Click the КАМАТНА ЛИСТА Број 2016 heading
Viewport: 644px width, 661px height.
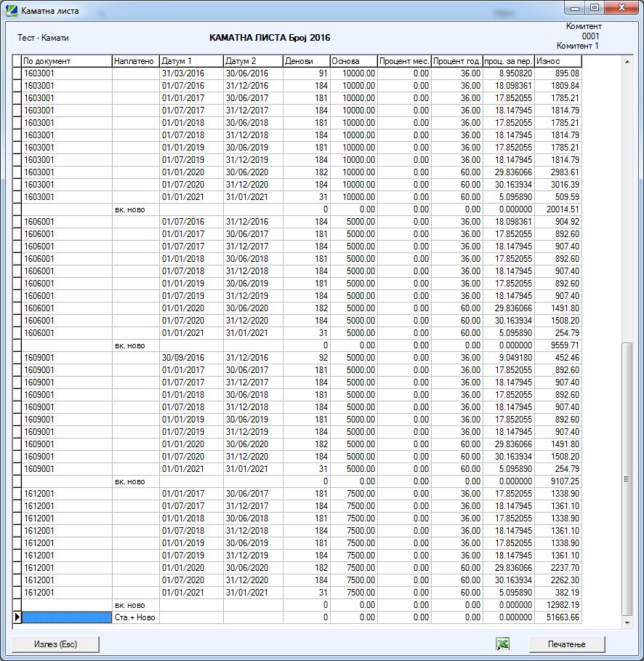point(270,38)
